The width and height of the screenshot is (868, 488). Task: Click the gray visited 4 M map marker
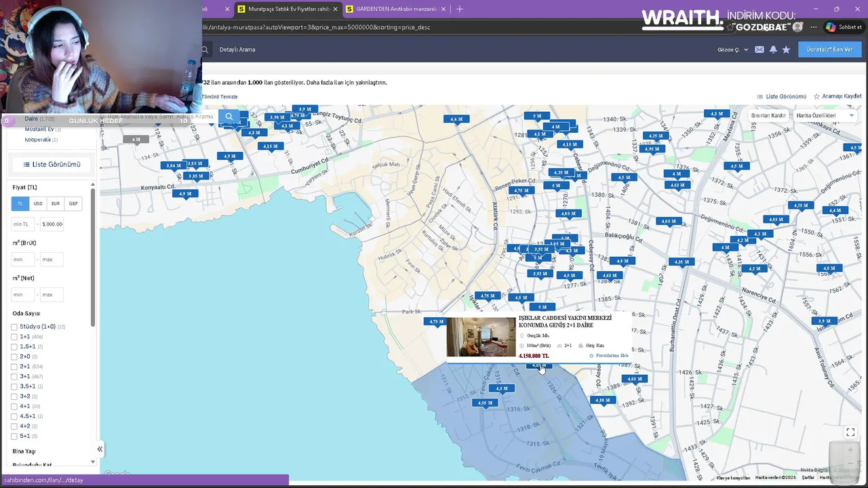pyautogui.click(x=136, y=140)
